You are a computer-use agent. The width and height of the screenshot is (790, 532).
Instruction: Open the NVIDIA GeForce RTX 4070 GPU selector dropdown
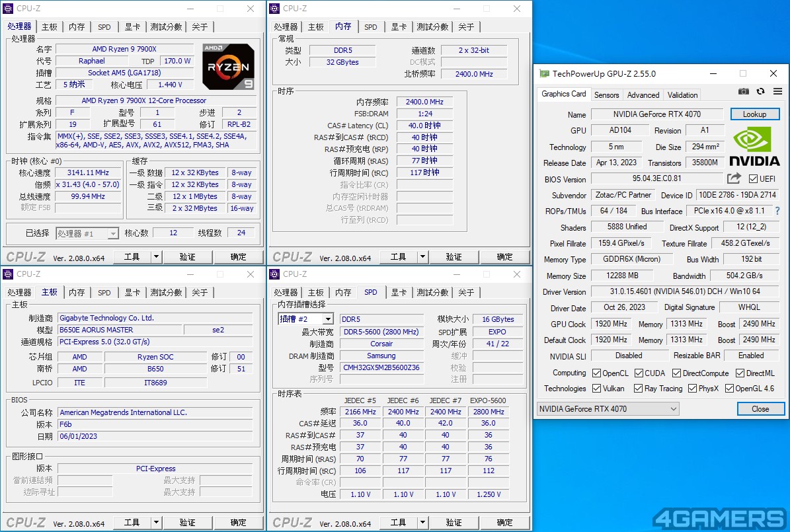click(608, 409)
